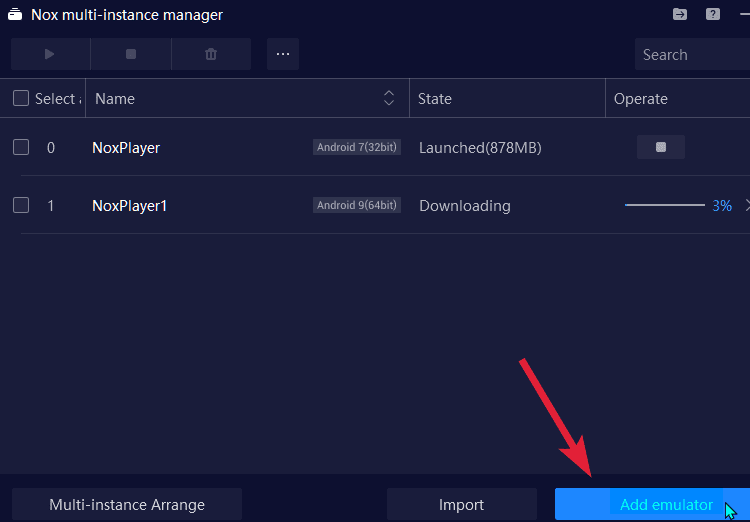Stop selected instances with the toolbar stop button
The height and width of the screenshot is (522, 750).
(131, 54)
